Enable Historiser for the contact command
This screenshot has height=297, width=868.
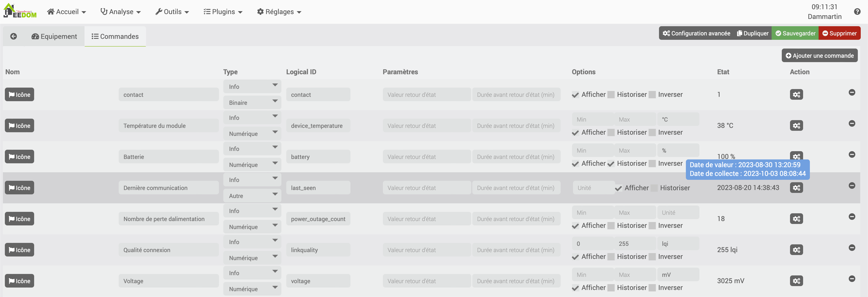pos(611,95)
